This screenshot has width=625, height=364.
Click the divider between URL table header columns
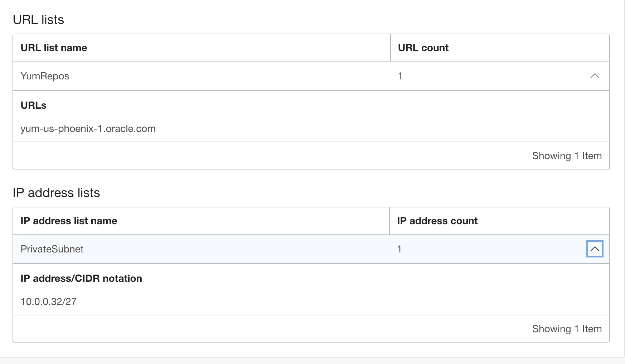(x=391, y=48)
